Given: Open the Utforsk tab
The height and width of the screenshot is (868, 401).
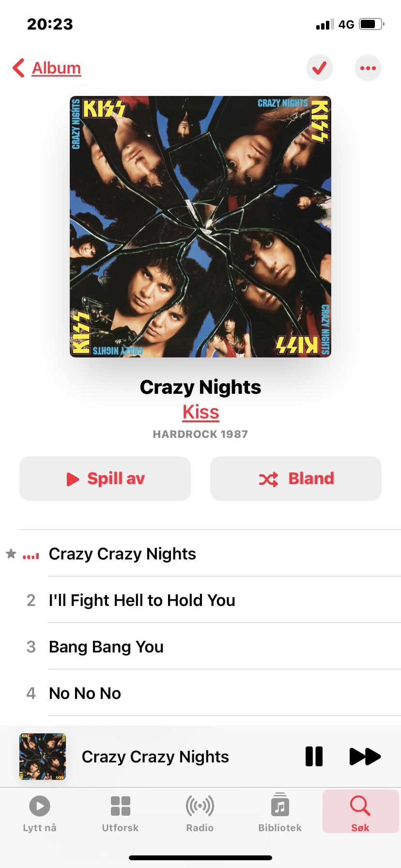Looking at the screenshot, I should (x=120, y=814).
